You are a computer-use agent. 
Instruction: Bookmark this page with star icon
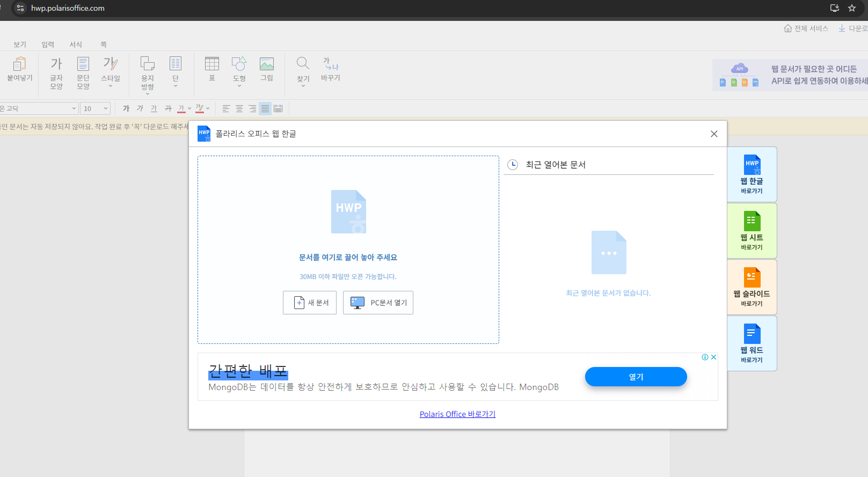[852, 8]
